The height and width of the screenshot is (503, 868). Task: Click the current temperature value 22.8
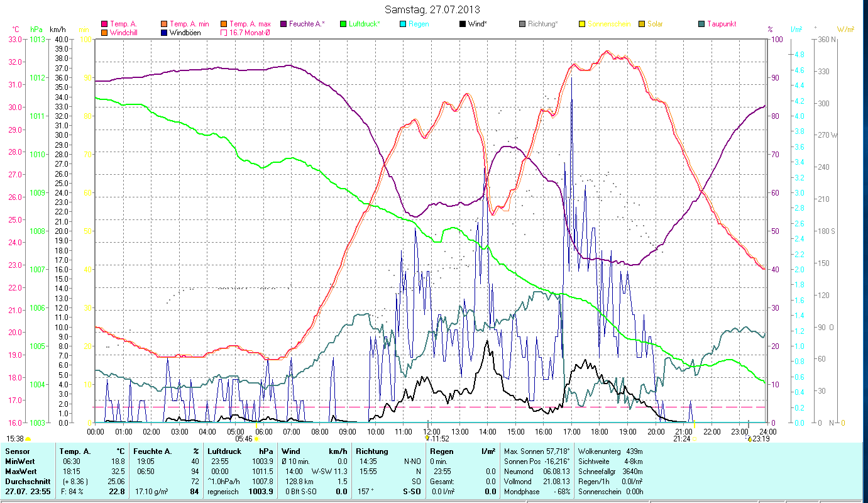[x=117, y=492]
